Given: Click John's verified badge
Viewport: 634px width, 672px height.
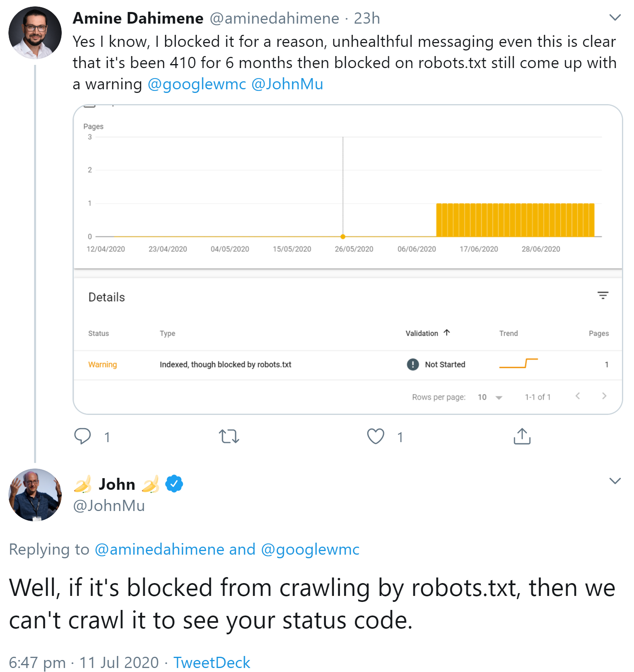Looking at the screenshot, I should click(x=174, y=484).
